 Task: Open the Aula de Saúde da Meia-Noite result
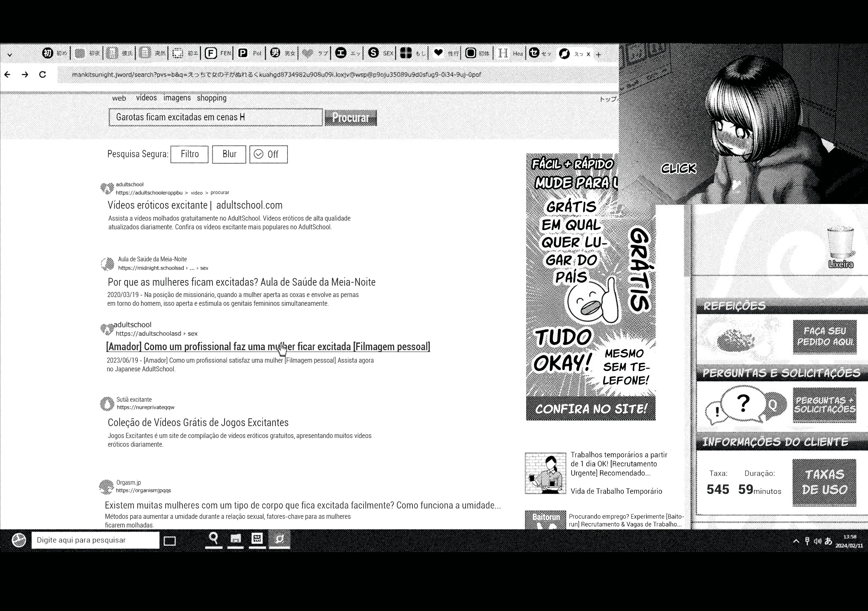tap(242, 282)
